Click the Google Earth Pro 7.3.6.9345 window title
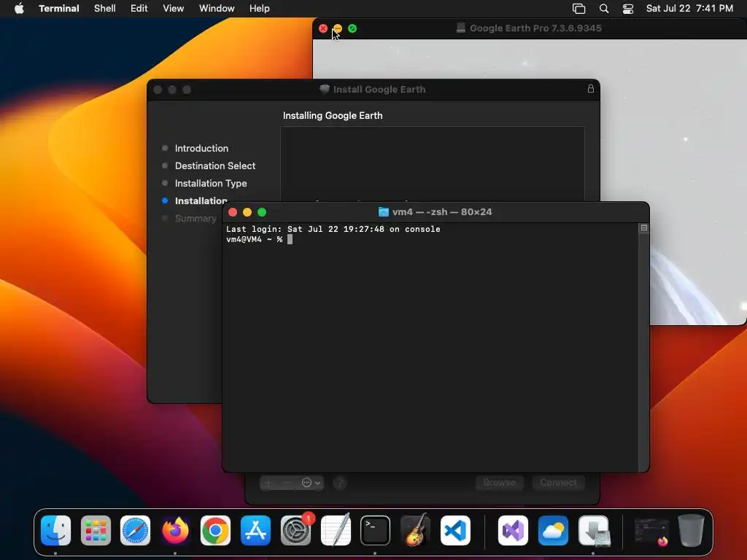747x560 pixels. [535, 28]
